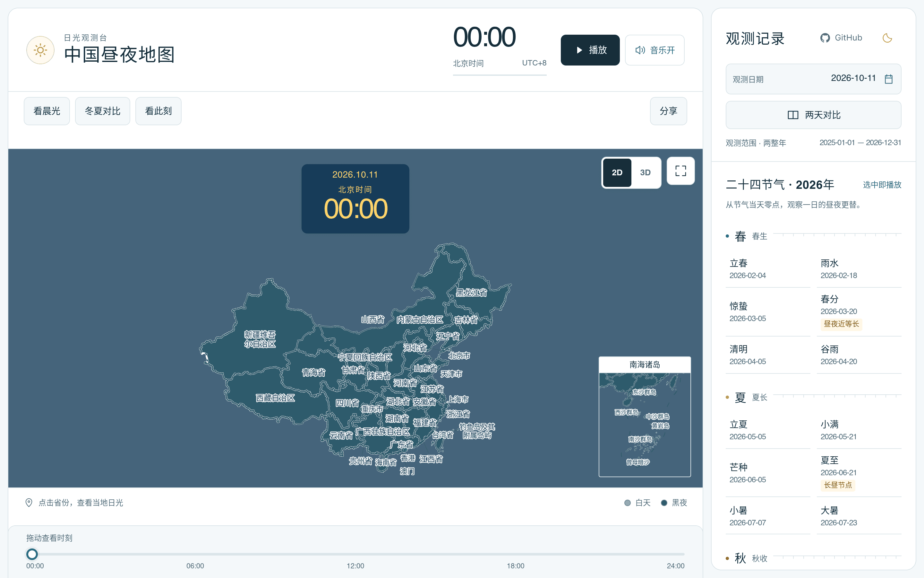Click the 白天 legend dot
Viewport: 924px width, 578px height.
point(627,503)
